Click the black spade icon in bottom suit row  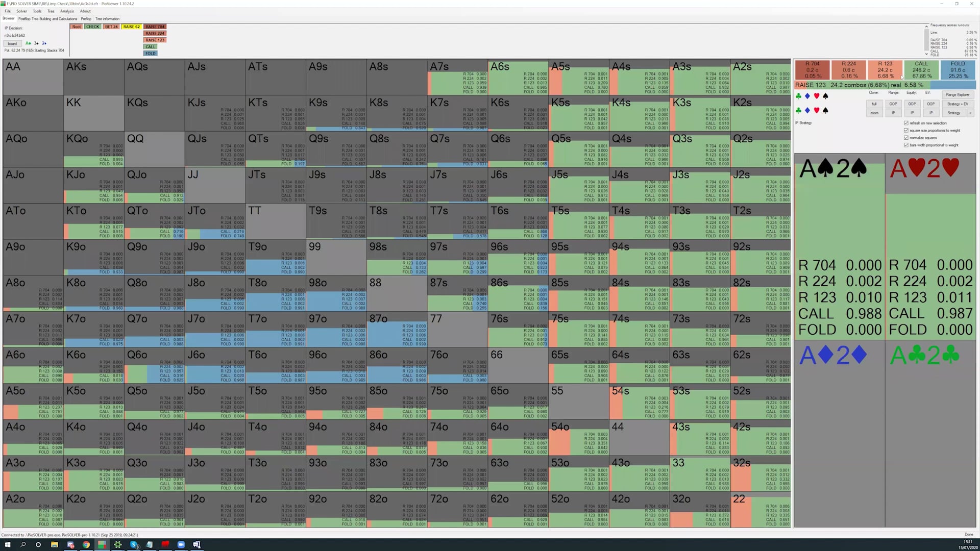click(x=825, y=110)
